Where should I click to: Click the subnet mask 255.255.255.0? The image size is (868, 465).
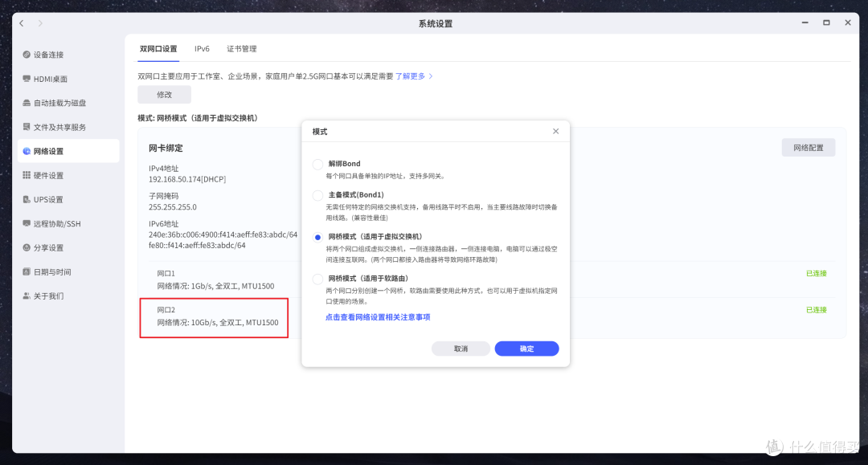point(173,206)
